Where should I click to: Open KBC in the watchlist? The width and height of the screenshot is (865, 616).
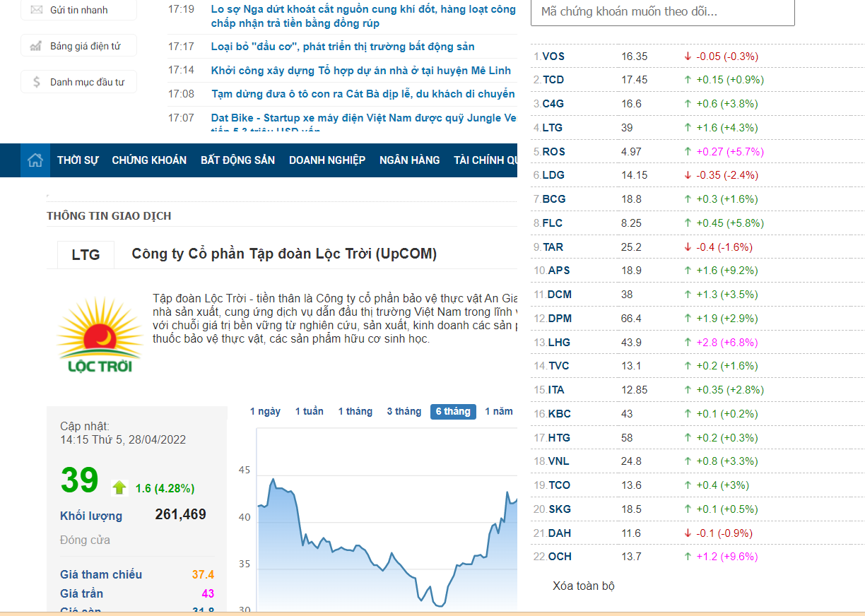pos(560,414)
